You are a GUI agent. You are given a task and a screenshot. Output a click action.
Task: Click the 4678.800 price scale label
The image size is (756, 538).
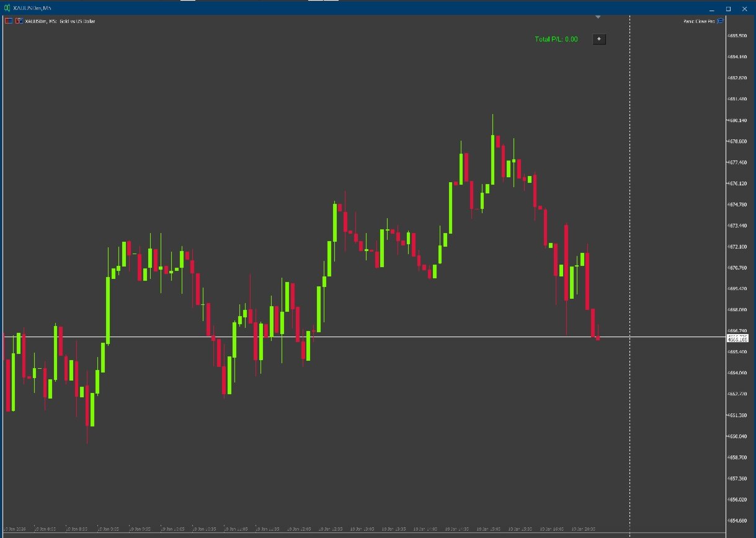pyautogui.click(x=737, y=141)
